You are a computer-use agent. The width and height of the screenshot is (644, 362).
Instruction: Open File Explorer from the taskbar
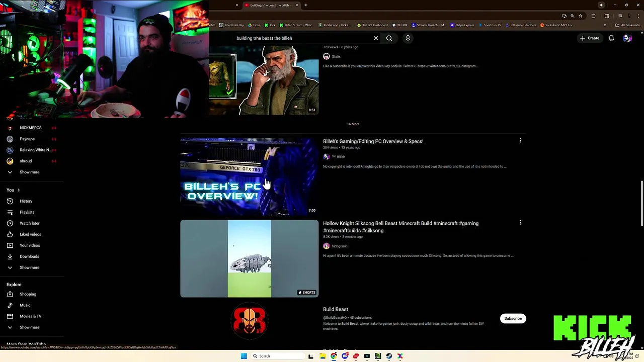point(323,356)
